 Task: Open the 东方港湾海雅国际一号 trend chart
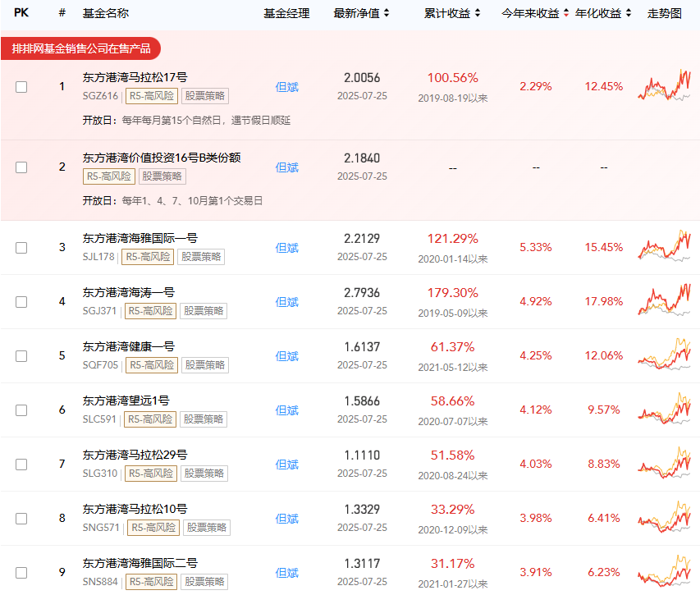tap(664, 246)
